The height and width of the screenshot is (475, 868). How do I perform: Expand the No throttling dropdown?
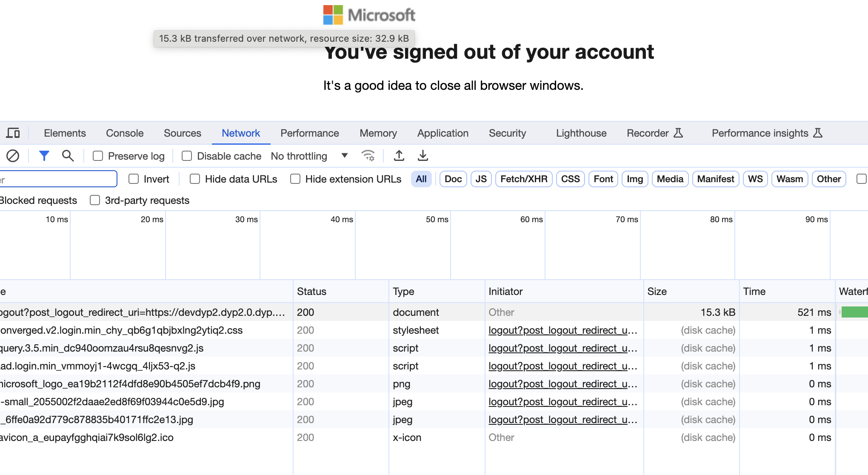[x=309, y=156]
